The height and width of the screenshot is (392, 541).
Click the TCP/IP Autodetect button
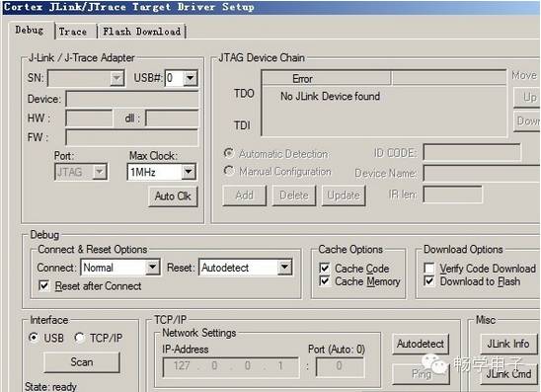tap(421, 344)
